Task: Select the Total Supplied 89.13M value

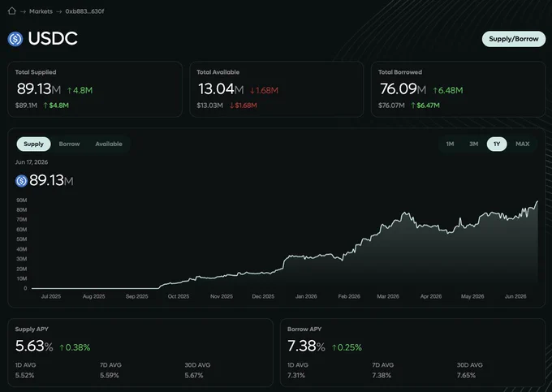Action: click(39, 89)
